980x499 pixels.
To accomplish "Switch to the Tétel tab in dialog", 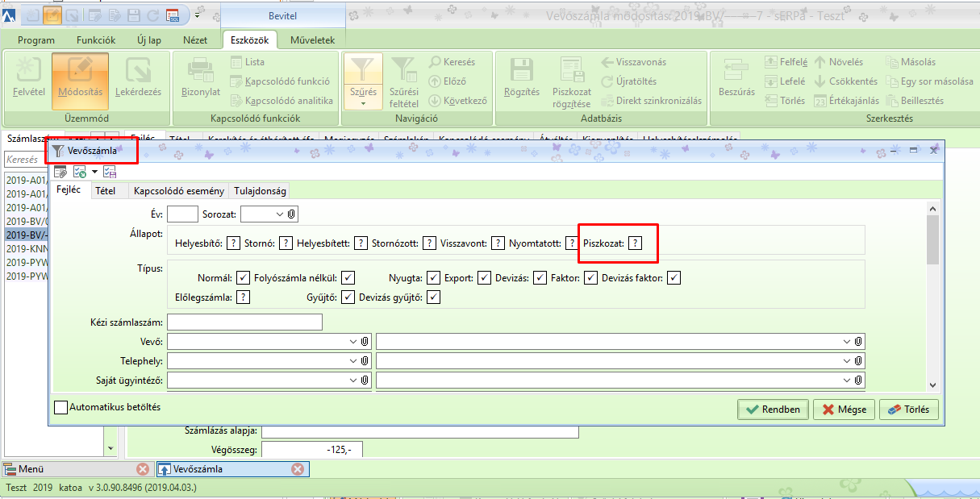I will (106, 191).
